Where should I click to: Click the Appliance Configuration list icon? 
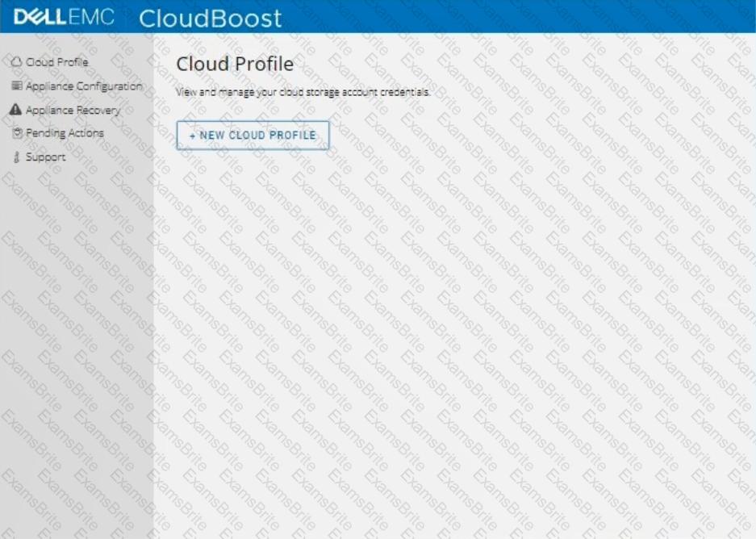pos(17,86)
